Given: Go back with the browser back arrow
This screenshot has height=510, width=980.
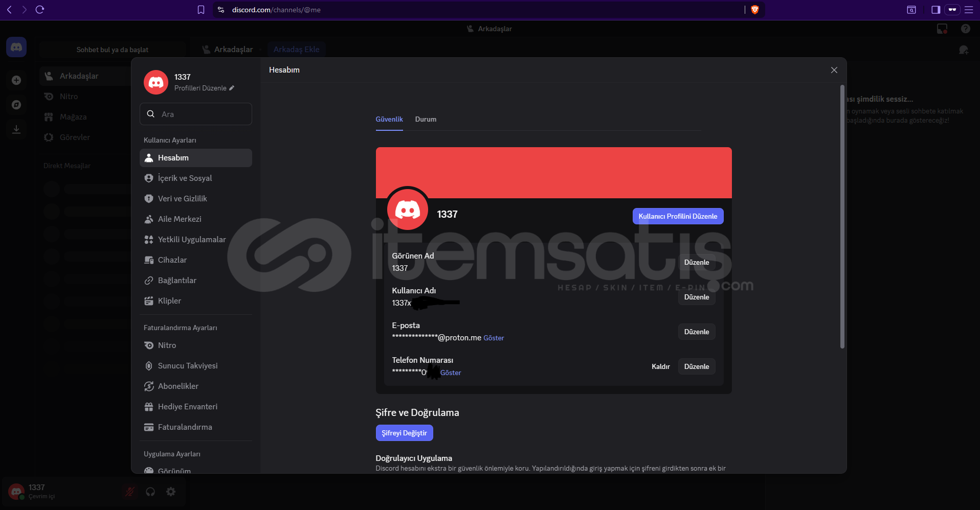Looking at the screenshot, I should (9, 10).
